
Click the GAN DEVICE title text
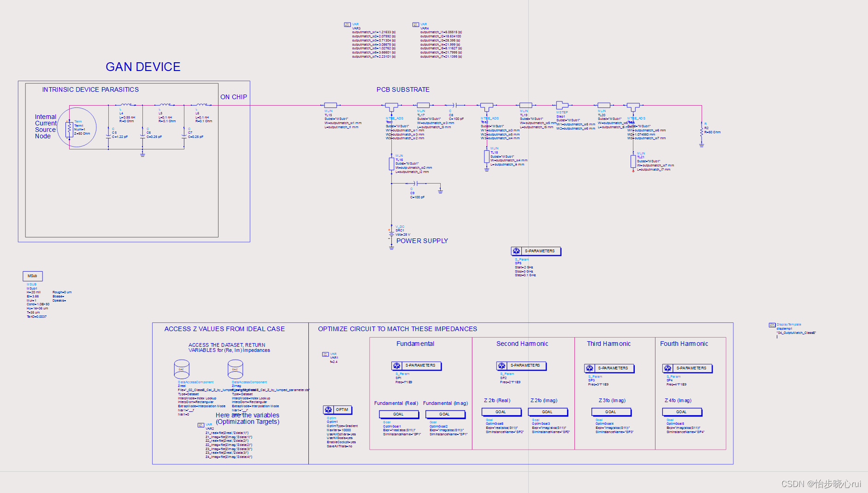click(143, 67)
